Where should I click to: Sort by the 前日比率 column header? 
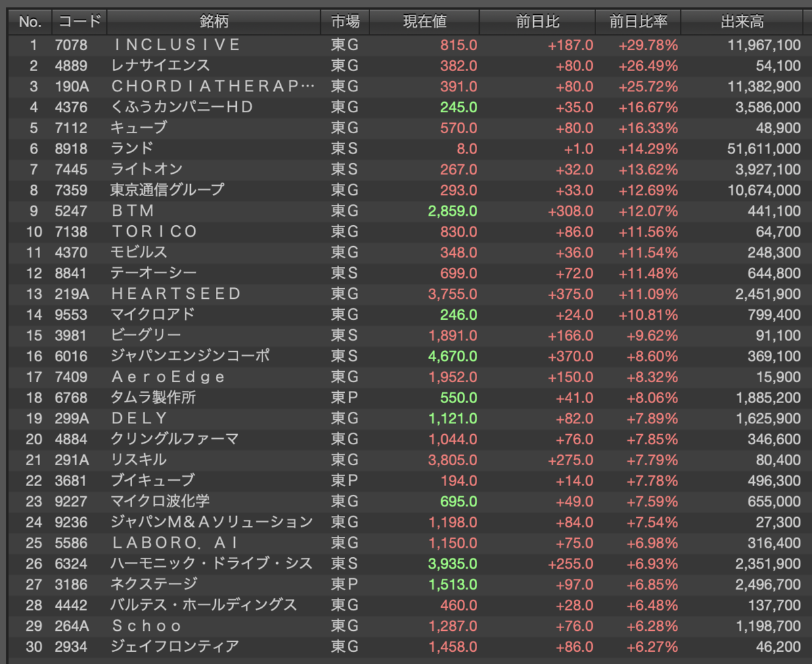tap(638, 22)
